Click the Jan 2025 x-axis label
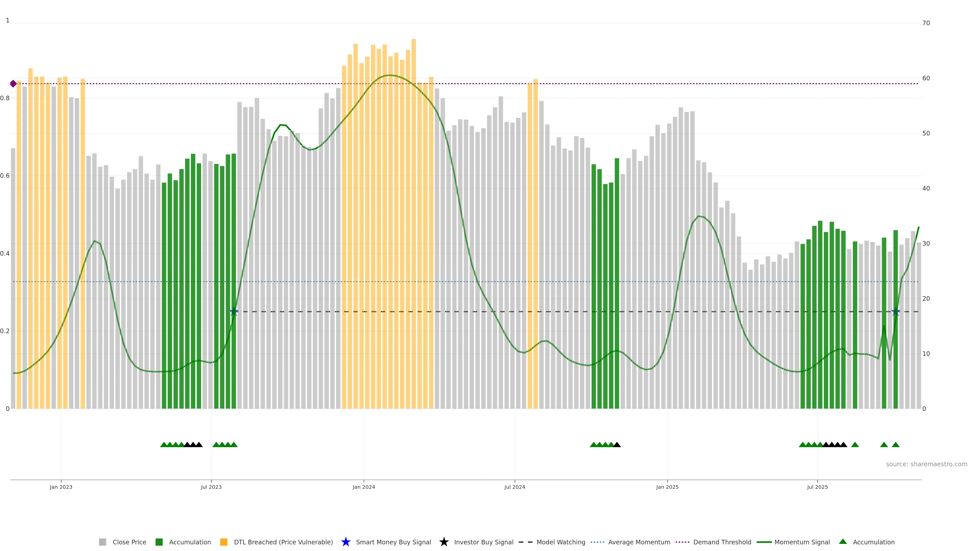 (x=667, y=487)
